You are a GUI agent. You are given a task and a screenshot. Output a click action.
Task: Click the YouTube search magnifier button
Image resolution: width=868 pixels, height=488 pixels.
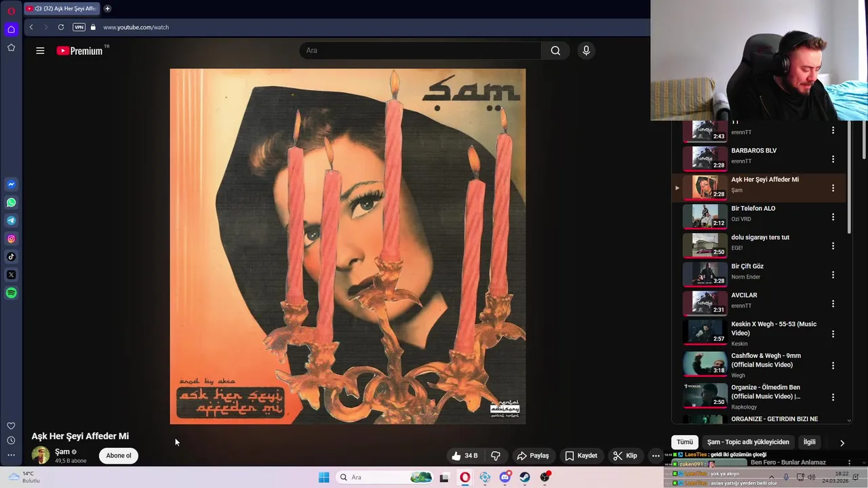coord(555,50)
